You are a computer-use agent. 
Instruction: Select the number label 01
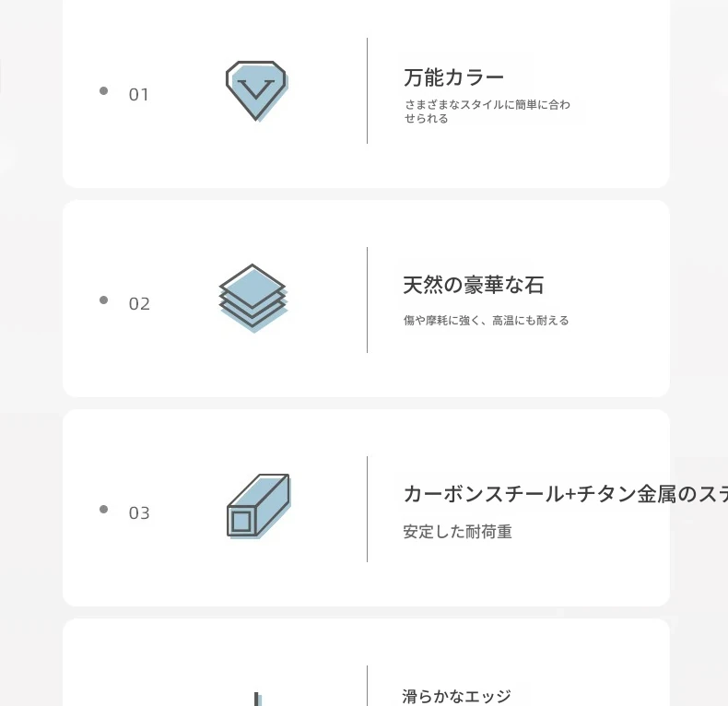pyautogui.click(x=139, y=95)
